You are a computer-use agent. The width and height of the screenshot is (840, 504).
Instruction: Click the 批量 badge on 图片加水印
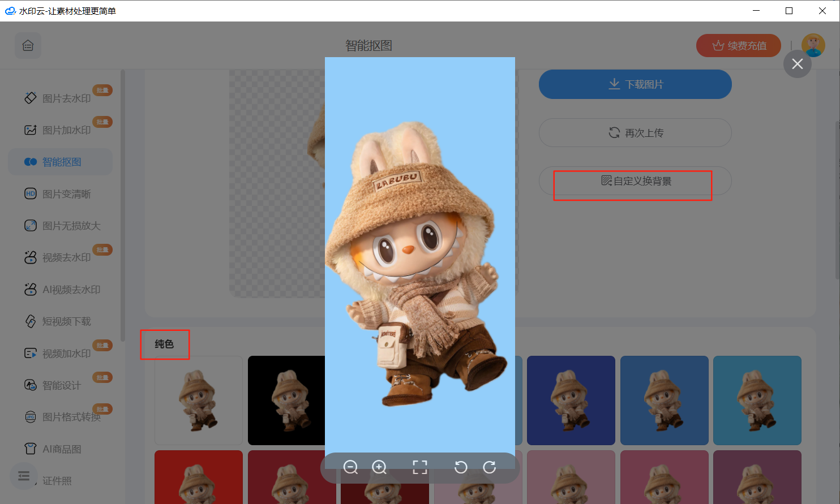[x=102, y=122]
